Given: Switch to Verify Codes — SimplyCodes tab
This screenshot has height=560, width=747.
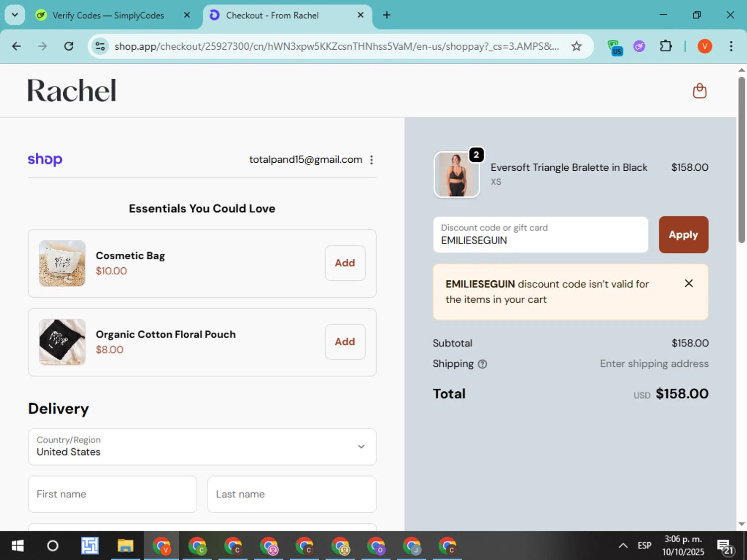Looking at the screenshot, I should point(108,15).
